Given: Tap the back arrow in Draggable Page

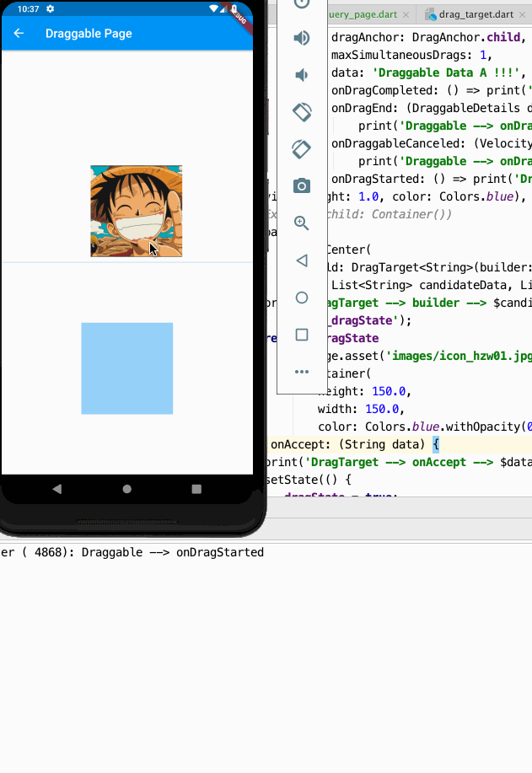Looking at the screenshot, I should tap(19, 33).
